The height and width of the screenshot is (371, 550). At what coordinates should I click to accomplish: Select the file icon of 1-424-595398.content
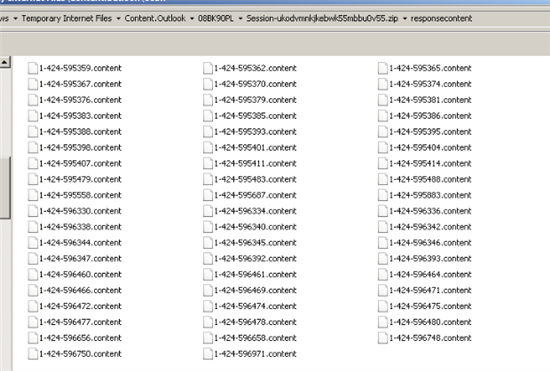(x=33, y=147)
